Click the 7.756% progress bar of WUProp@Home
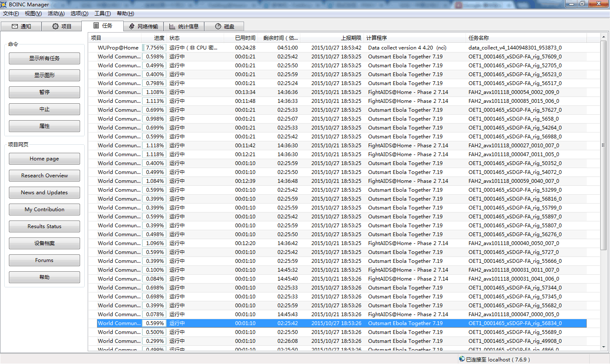 pos(154,48)
